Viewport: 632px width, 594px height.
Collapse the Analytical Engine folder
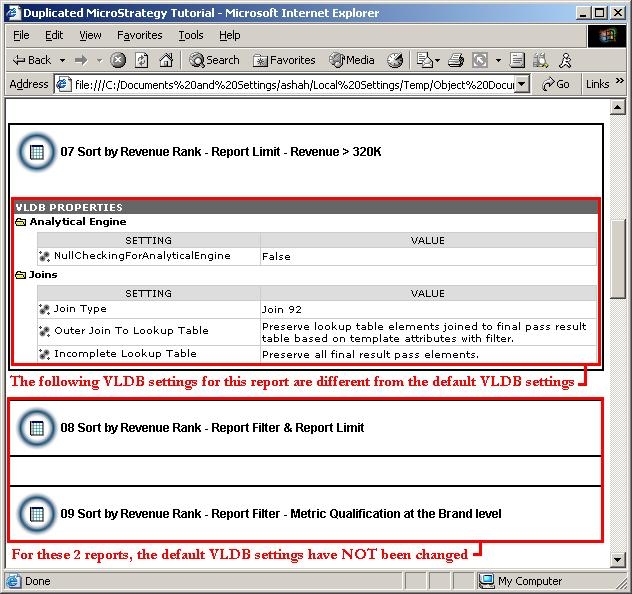click(x=20, y=222)
